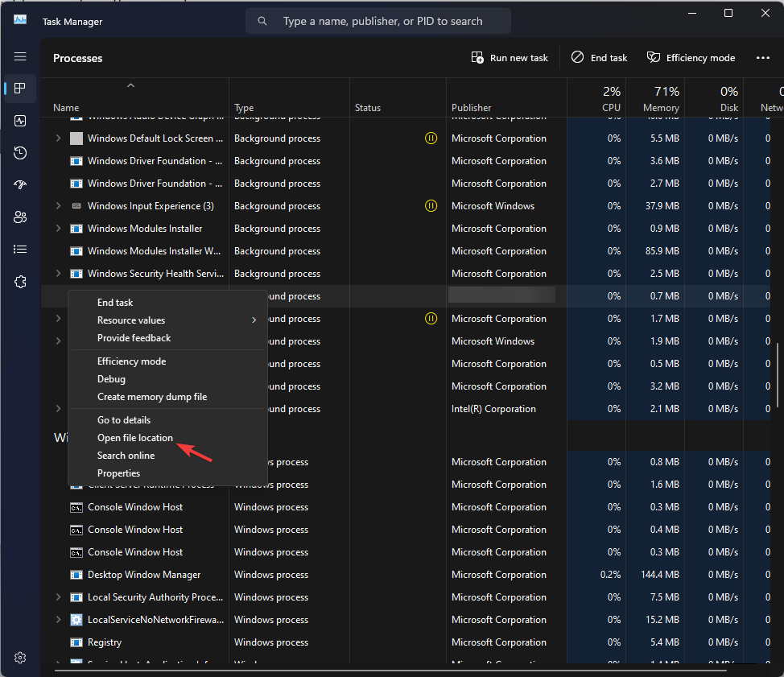Click the paused status icon for Windows Default Lock Screen
This screenshot has width=784, height=677.
[431, 138]
